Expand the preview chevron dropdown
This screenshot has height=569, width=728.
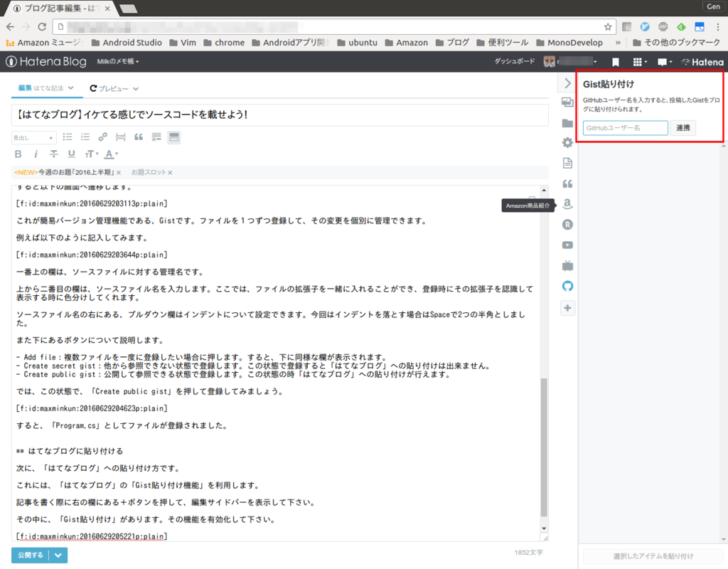click(136, 89)
